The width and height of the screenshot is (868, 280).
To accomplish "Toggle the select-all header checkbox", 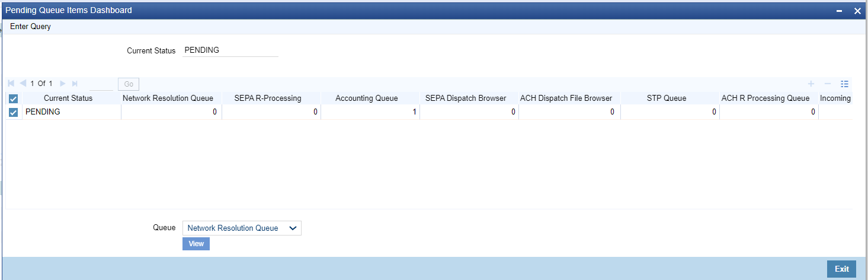I will pos(14,98).
